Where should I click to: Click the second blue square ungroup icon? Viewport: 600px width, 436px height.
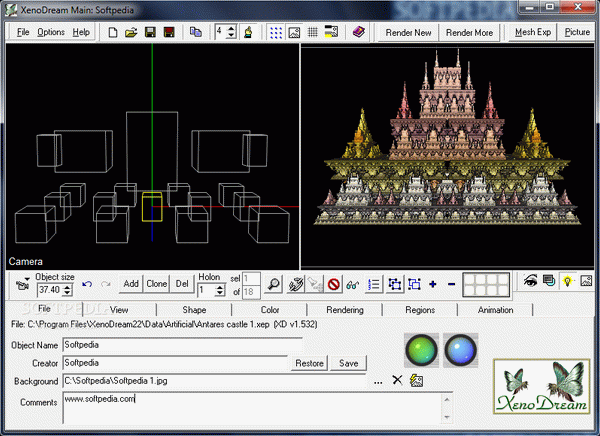pyautogui.click(x=414, y=284)
